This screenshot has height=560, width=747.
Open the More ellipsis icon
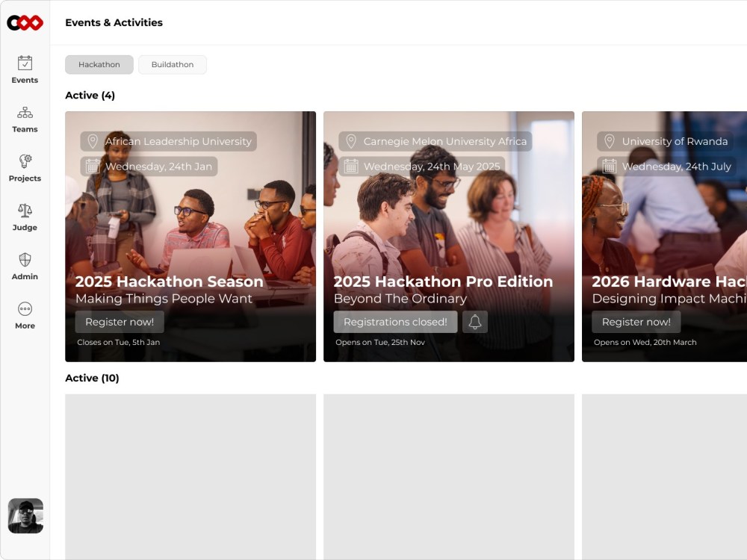pos(25,309)
